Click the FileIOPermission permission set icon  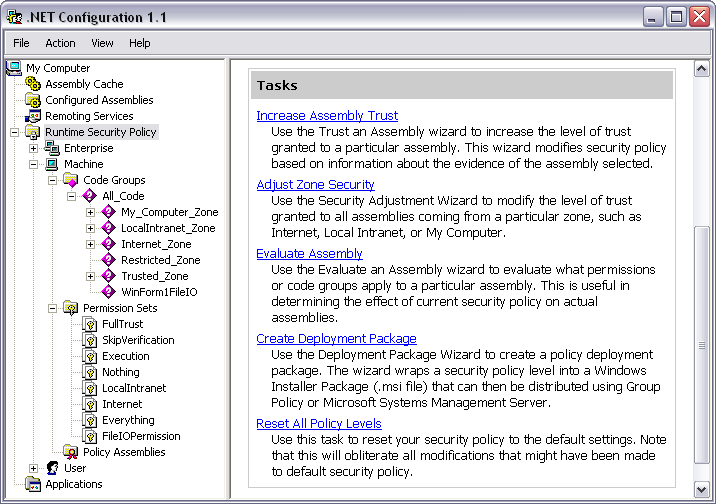click(x=90, y=436)
